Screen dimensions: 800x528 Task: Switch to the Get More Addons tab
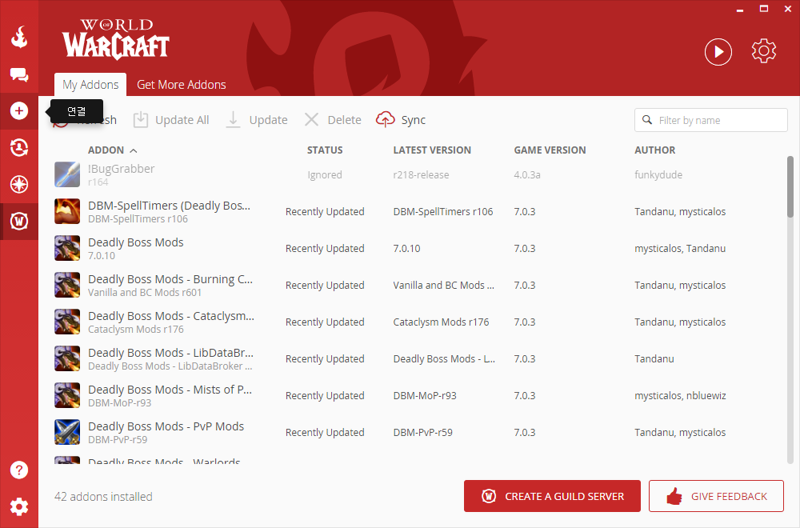coord(181,84)
